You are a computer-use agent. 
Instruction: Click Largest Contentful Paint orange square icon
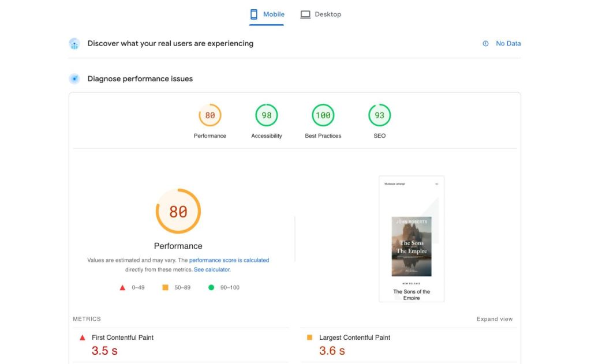(309, 337)
